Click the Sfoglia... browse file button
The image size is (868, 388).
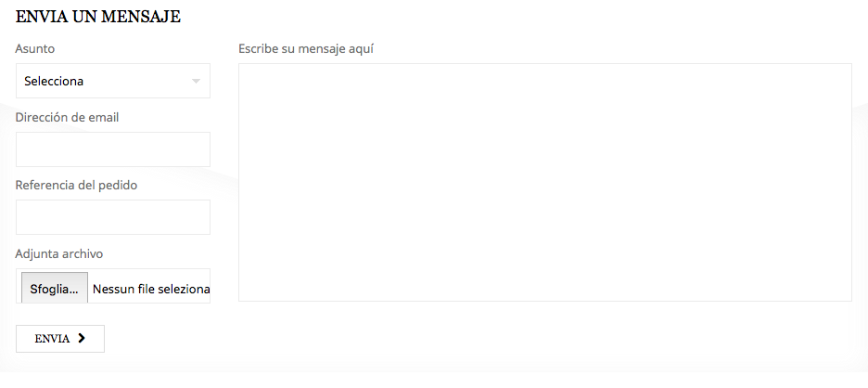coord(54,288)
